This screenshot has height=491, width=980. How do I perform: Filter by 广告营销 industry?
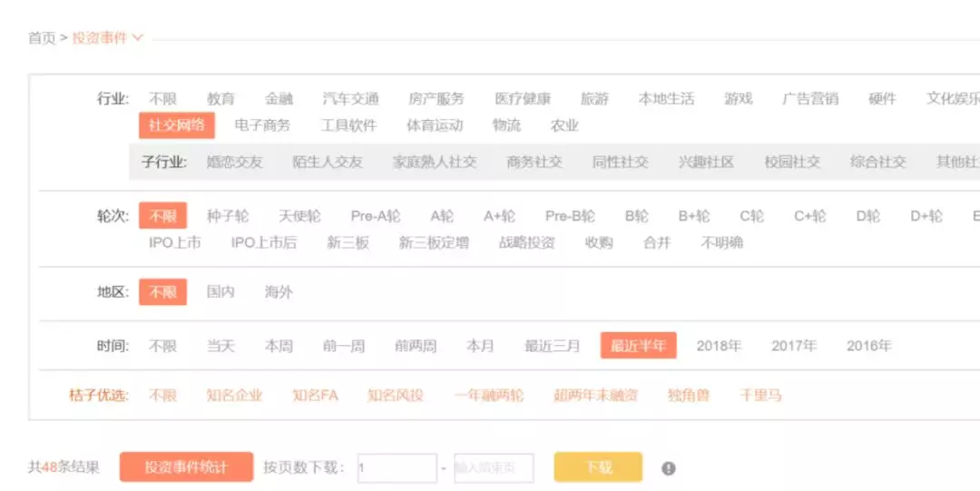click(810, 99)
